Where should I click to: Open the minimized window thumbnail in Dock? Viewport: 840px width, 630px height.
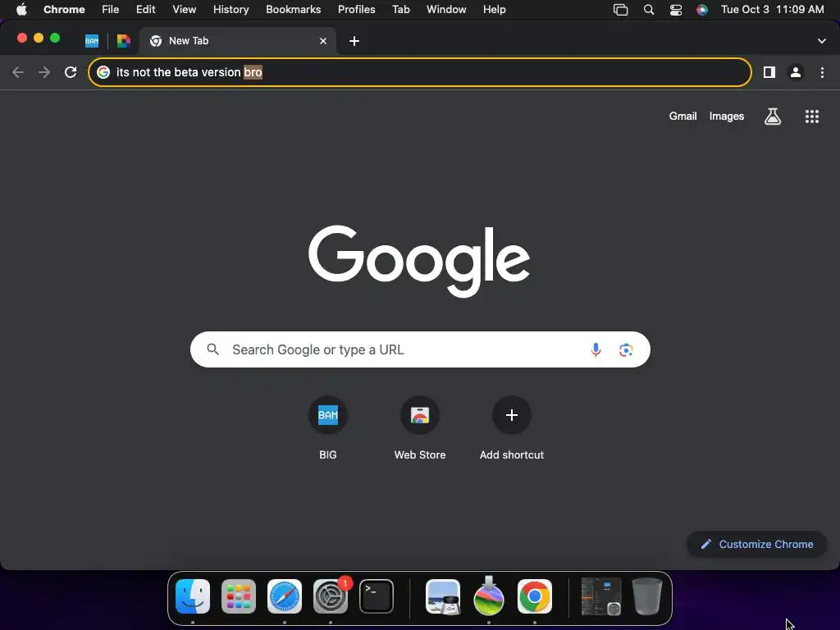tap(601, 596)
